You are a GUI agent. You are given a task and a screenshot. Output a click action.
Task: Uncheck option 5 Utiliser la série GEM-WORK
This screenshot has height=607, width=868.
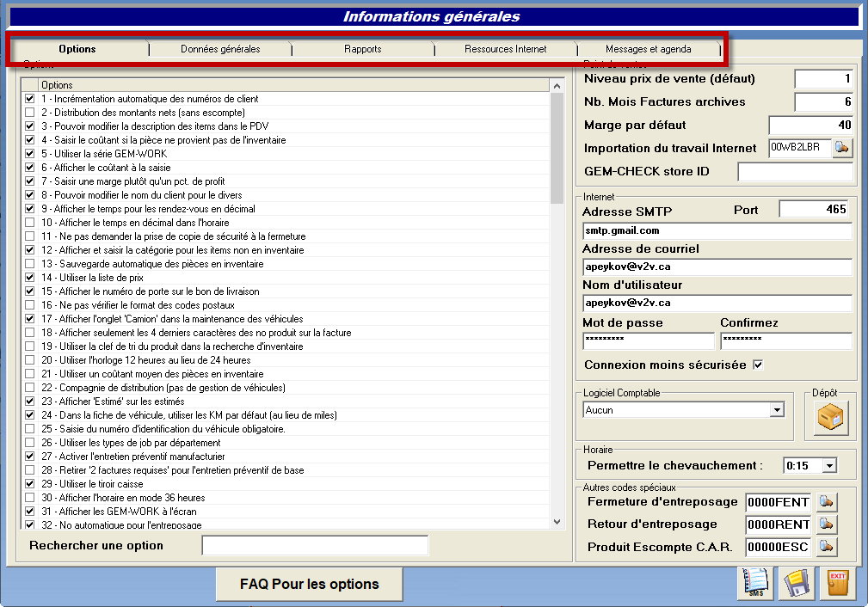click(30, 153)
